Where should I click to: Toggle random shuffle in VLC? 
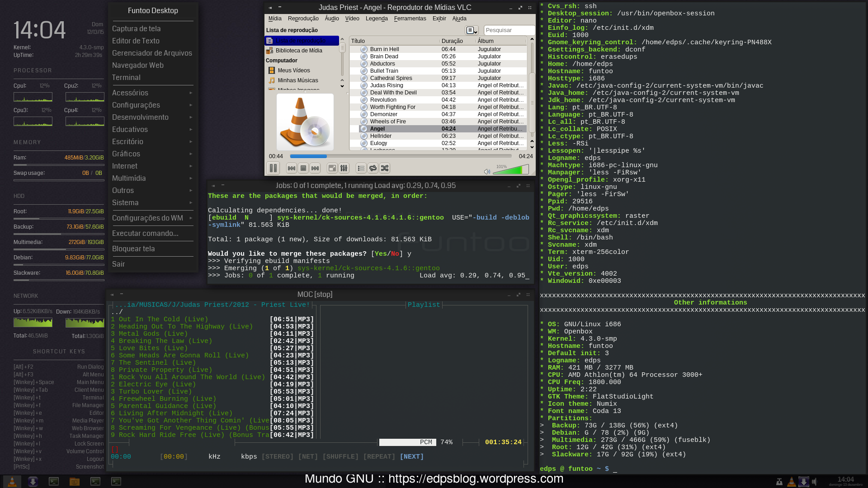click(x=385, y=168)
